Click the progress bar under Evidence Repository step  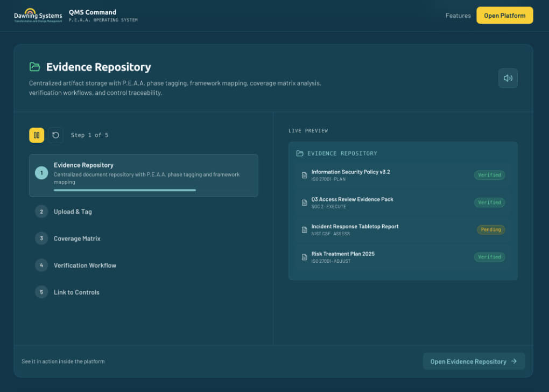point(124,190)
